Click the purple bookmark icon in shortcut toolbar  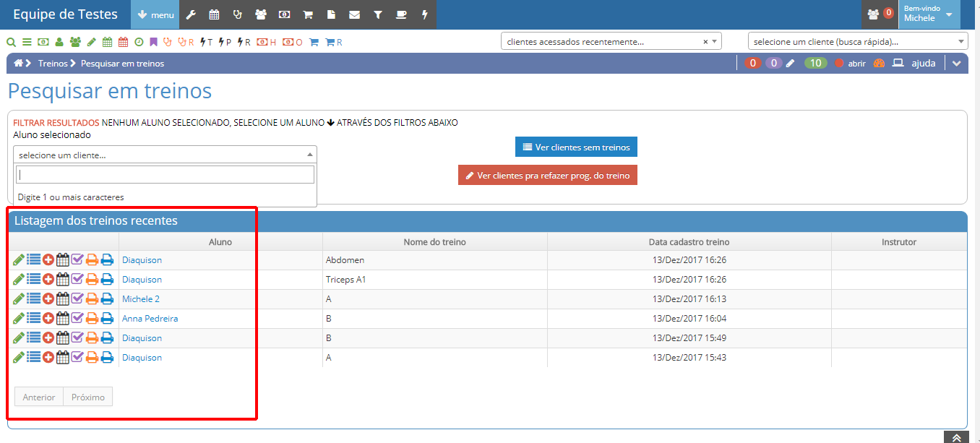[153, 43]
